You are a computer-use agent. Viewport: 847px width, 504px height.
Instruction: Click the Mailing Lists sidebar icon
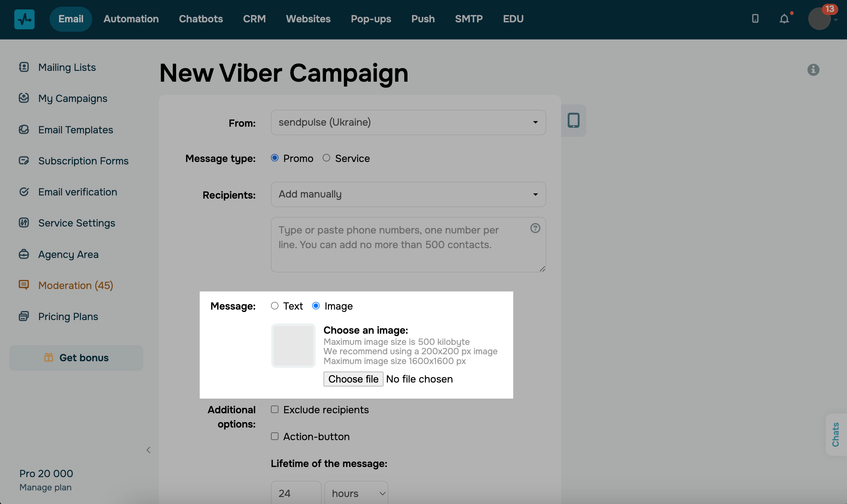click(24, 67)
